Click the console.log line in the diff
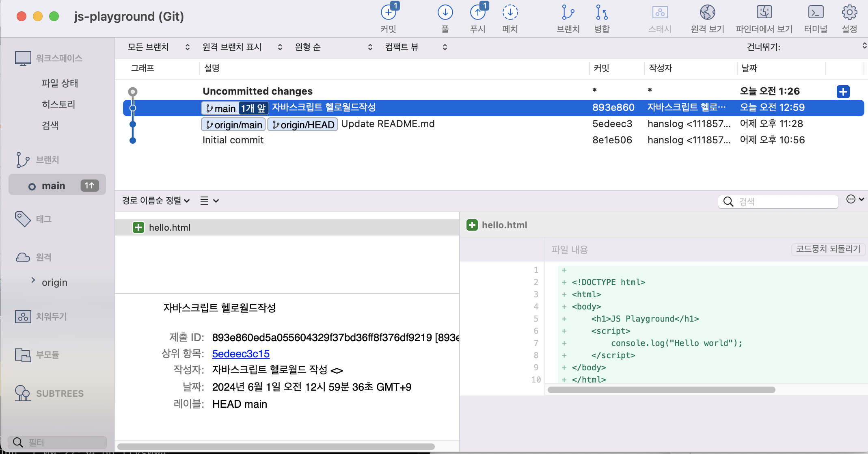The height and width of the screenshot is (454, 868). point(676,343)
